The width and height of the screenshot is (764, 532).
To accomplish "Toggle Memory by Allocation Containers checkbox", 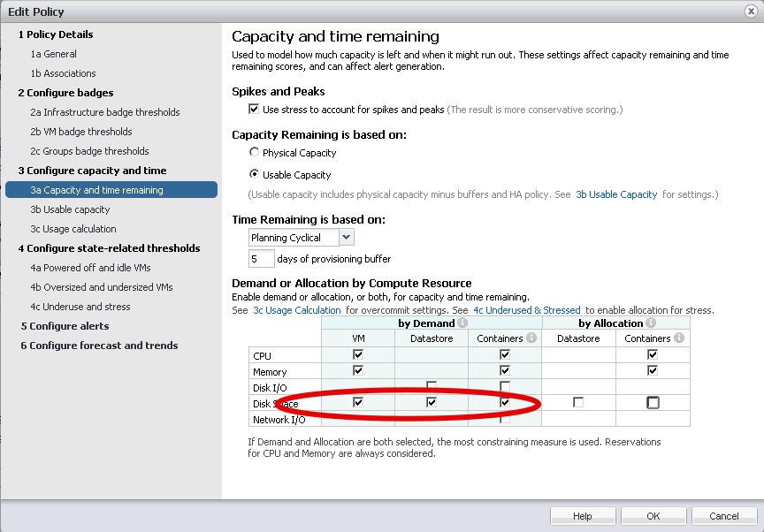I will [x=653, y=371].
